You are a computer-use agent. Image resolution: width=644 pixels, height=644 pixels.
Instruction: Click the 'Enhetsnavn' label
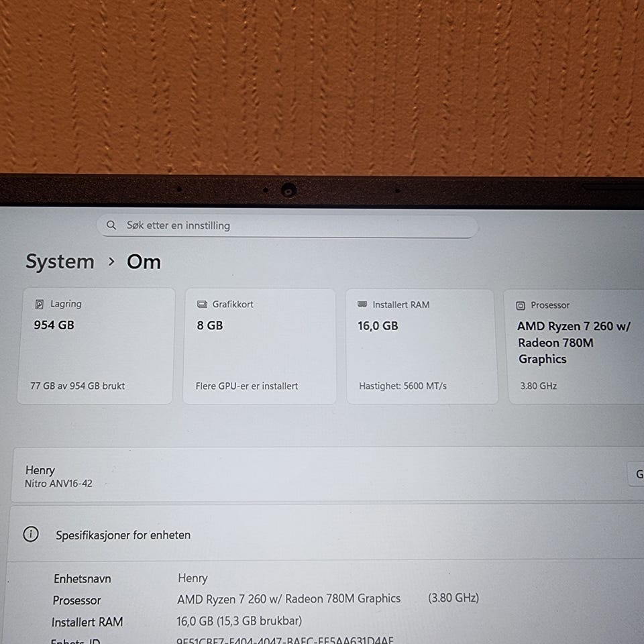83,579
